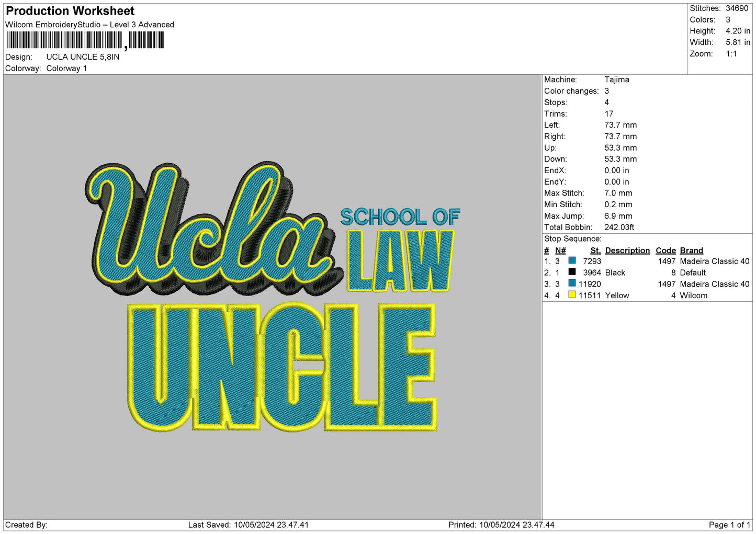The image size is (756, 534).
Task: Click the Min Stitch value '0.2 mm'
Action: 618,204
